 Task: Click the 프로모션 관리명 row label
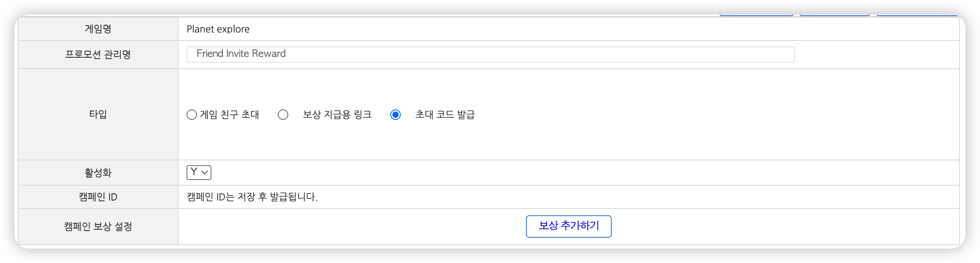[98, 54]
